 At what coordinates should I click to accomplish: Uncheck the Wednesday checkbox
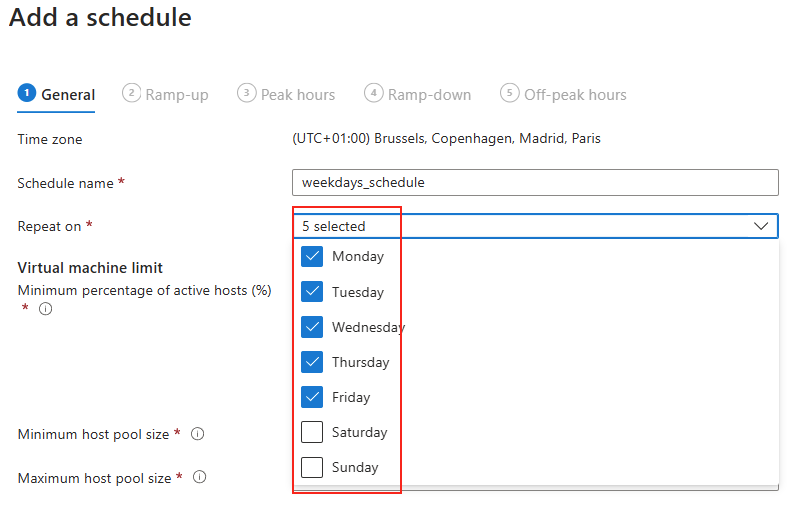point(312,327)
